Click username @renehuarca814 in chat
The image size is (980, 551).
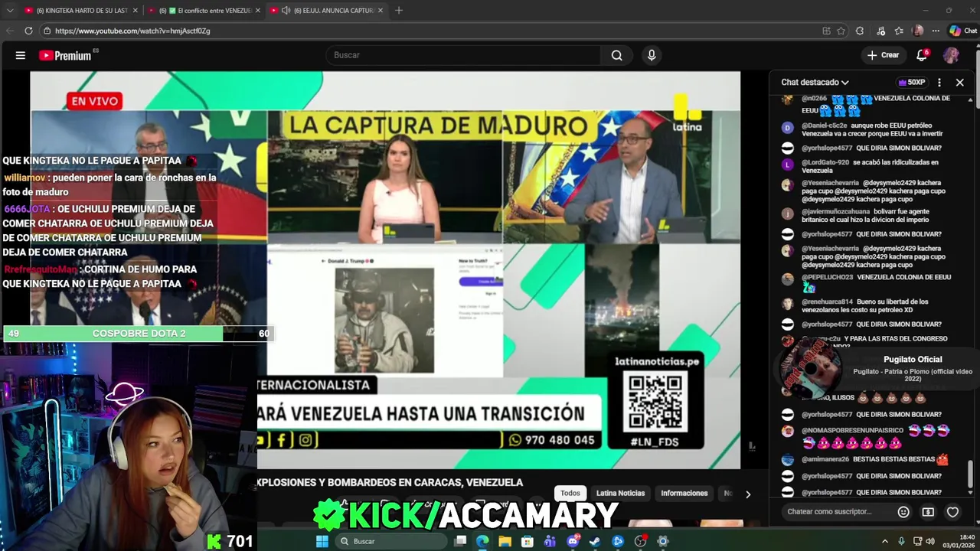pyautogui.click(x=827, y=302)
